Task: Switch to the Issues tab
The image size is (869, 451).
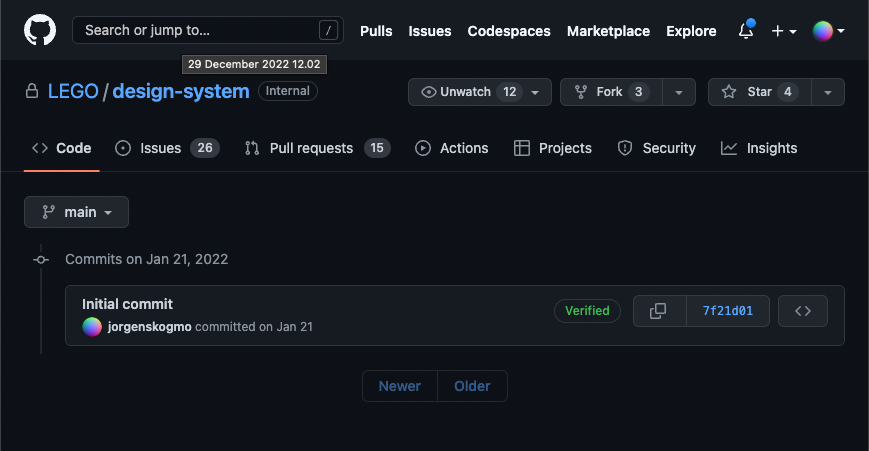Action: tap(167, 148)
